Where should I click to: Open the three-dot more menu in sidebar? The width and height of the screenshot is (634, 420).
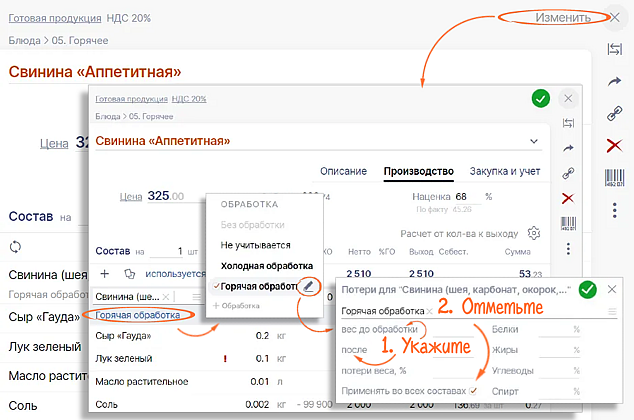point(614,210)
